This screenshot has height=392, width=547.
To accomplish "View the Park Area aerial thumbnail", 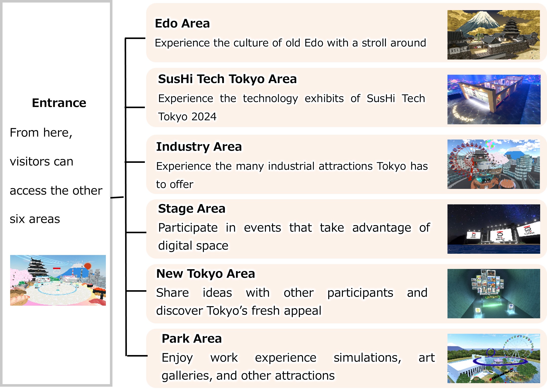I will coord(493,358).
